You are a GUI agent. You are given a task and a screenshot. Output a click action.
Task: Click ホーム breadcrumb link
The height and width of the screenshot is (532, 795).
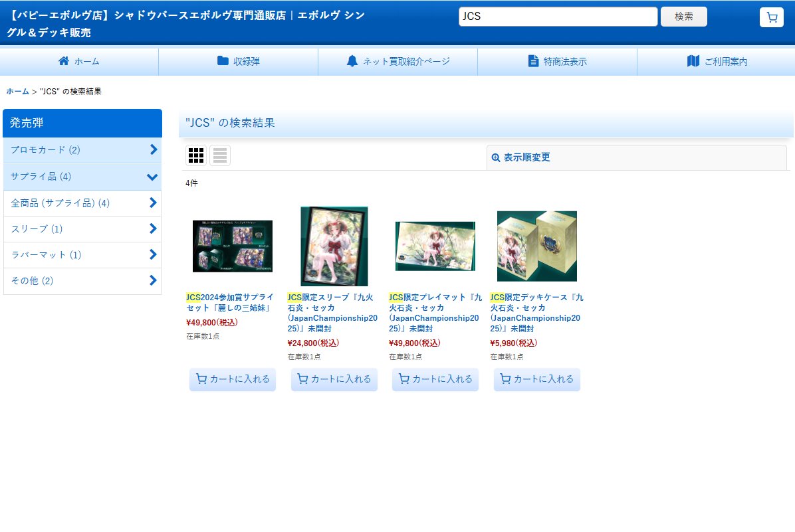coord(18,91)
